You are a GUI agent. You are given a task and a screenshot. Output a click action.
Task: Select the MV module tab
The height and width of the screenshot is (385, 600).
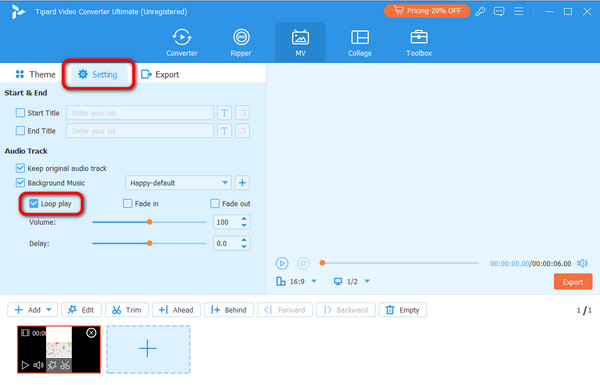click(300, 43)
